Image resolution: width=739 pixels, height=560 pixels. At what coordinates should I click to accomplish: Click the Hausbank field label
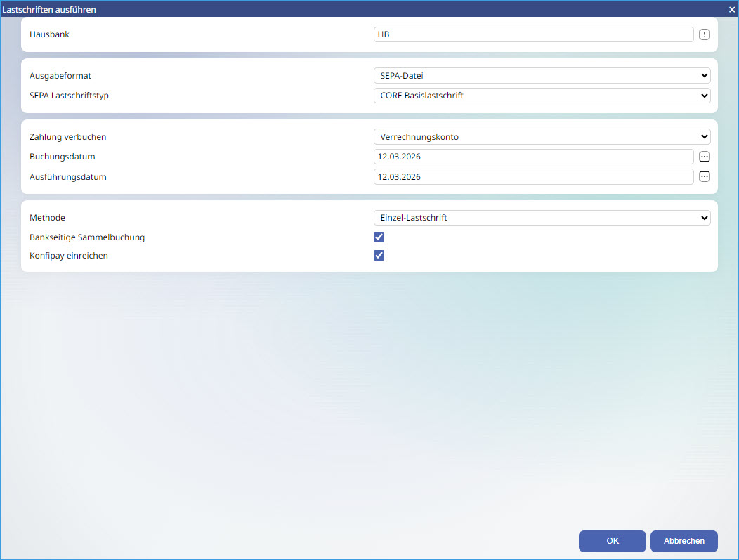(x=49, y=34)
